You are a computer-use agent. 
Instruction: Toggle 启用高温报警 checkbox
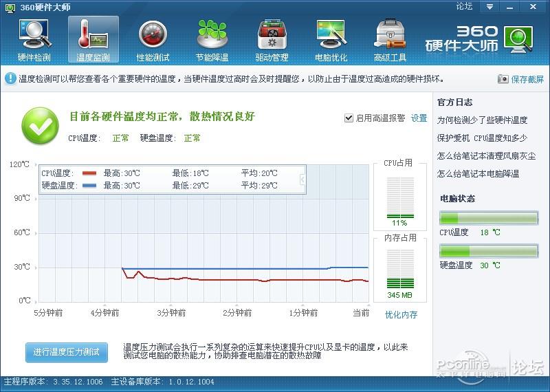(349, 118)
